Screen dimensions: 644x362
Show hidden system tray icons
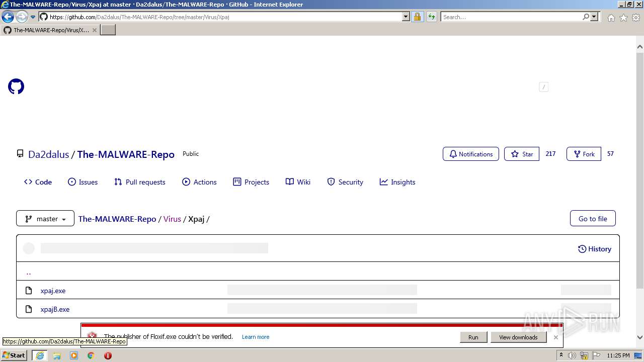tap(561, 355)
